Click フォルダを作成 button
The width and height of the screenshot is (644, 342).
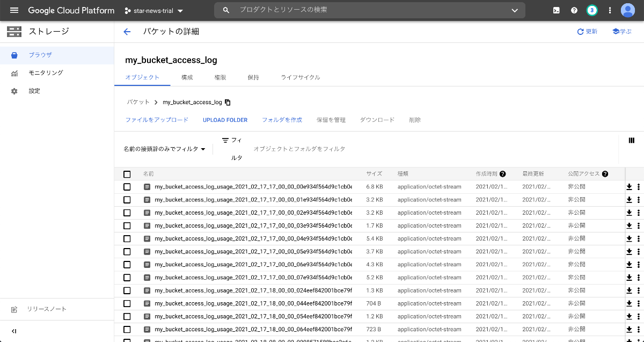(x=282, y=120)
